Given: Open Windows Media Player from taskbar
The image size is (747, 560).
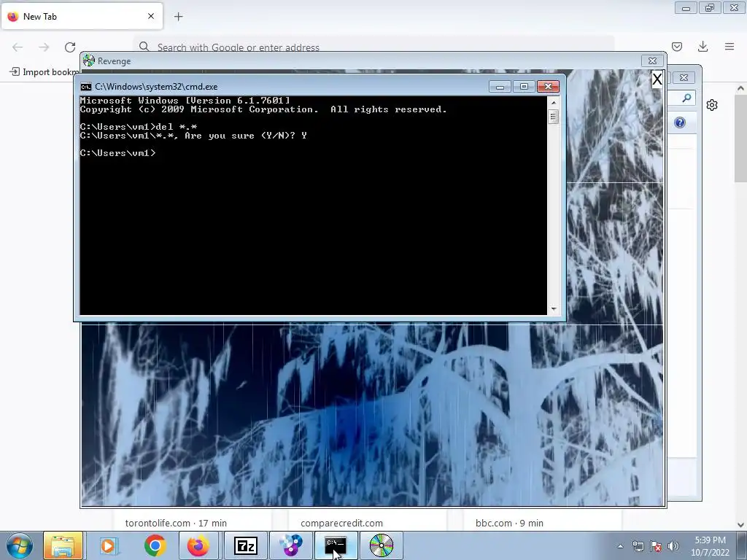Looking at the screenshot, I should [109, 545].
